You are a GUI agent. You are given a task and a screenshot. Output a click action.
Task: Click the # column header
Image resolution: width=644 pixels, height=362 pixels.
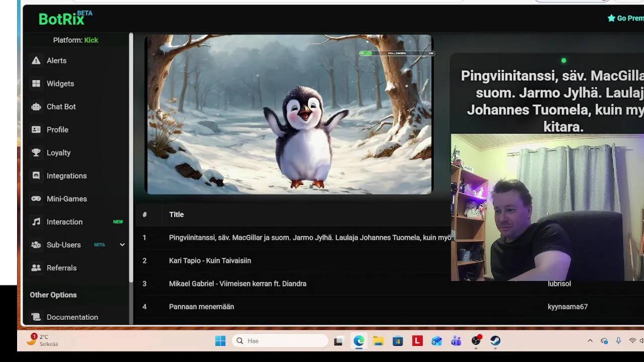tap(144, 215)
